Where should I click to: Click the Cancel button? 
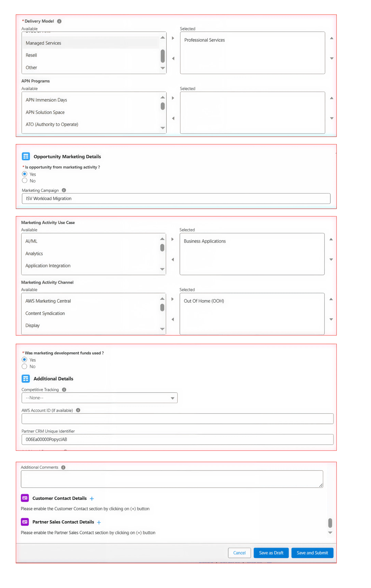239,553
